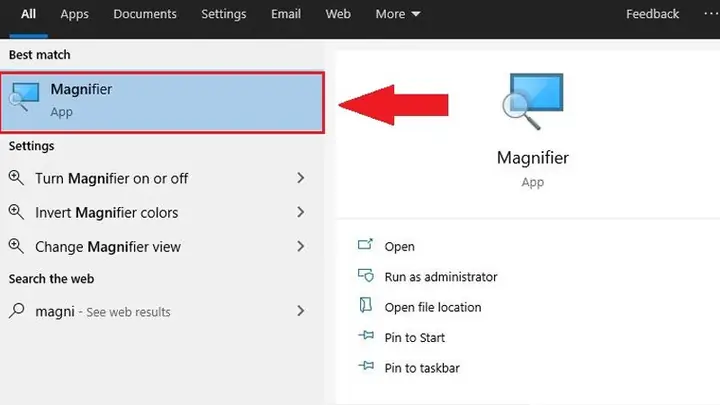Image resolution: width=720 pixels, height=405 pixels.
Task: Expand the Invert Magnifier colors chevron
Action: pos(301,212)
